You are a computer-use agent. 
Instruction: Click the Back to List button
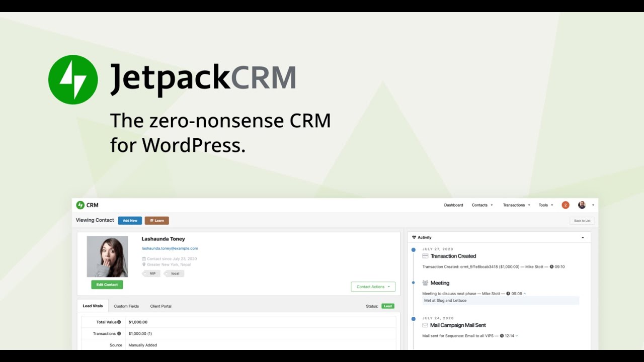click(582, 221)
